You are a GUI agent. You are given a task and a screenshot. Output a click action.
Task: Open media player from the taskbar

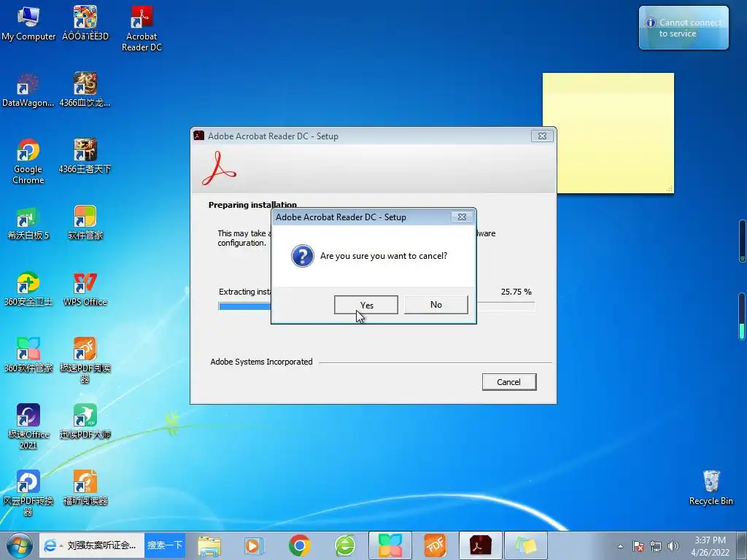pos(253,545)
